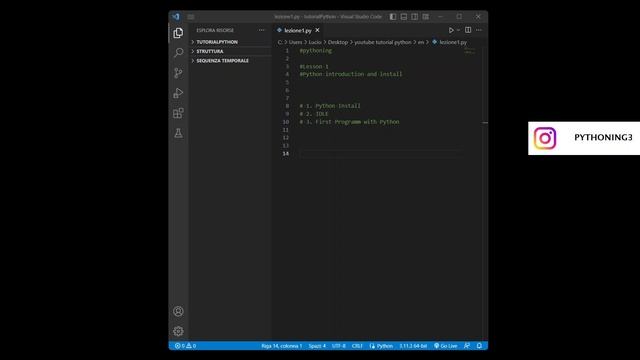Open errors and warnings problems indicator
This screenshot has height=360, width=640.
[x=185, y=346]
